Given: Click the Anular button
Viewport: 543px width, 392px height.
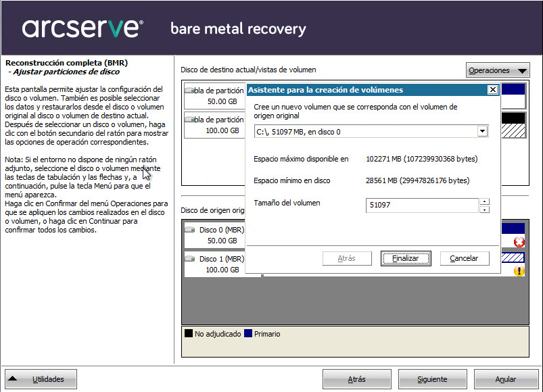Looking at the screenshot, I should pos(505,380).
